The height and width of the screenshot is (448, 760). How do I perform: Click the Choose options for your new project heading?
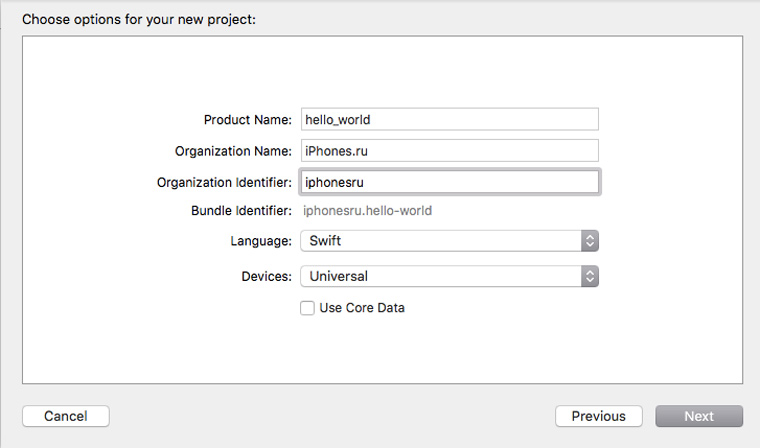(139, 19)
